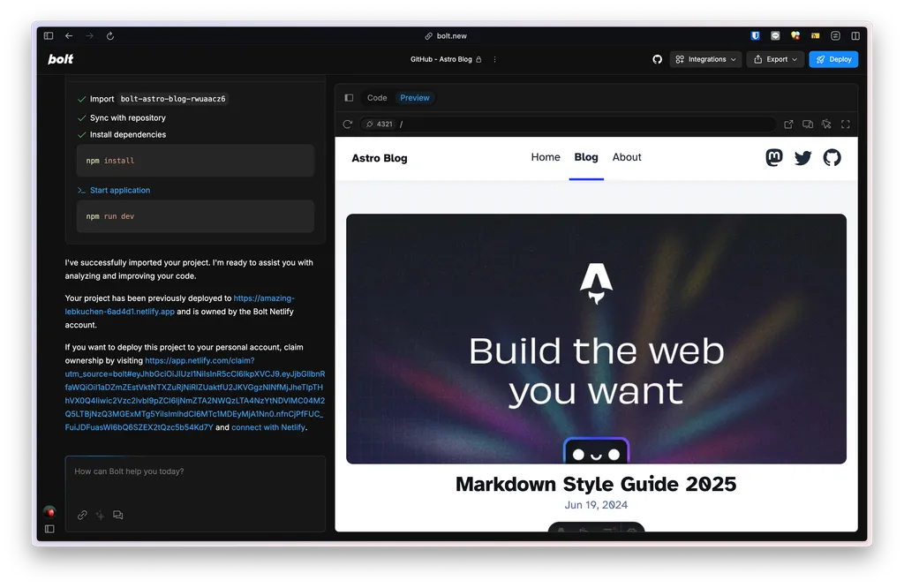Click the connect with Netlify link
The width and height of the screenshot is (904, 588).
(268, 427)
